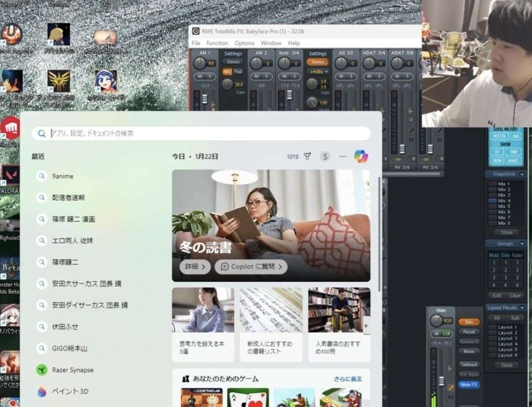Image resolution: width=532 pixels, height=407 pixels.
Task: Click the さらに表示 link for games
Action: tap(348, 380)
